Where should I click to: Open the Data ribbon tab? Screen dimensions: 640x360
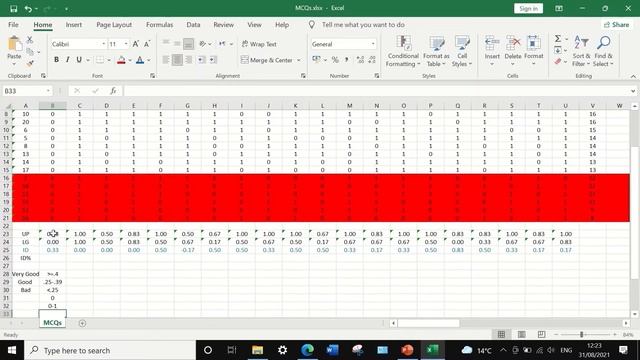point(193,24)
